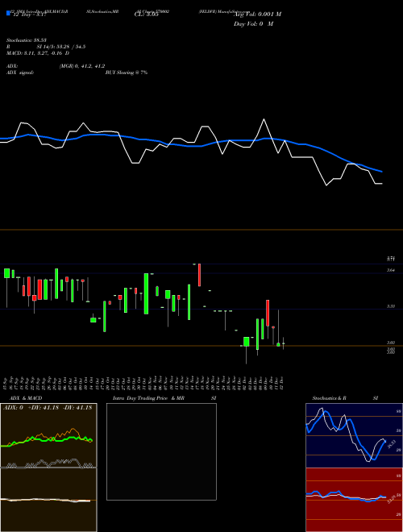Viewport: 403px width, 532px height.
Task: Click the tall red candle at chart peak
Action: [x=199, y=275]
